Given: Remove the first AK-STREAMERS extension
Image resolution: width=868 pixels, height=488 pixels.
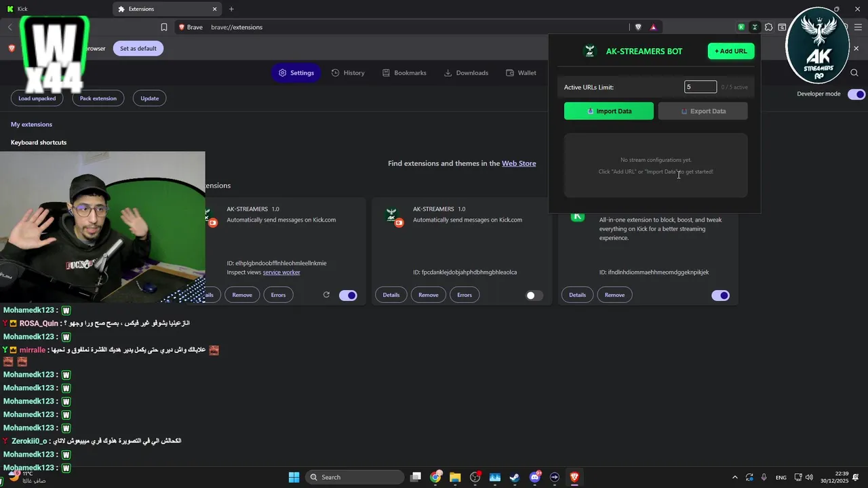Looking at the screenshot, I should [x=242, y=295].
